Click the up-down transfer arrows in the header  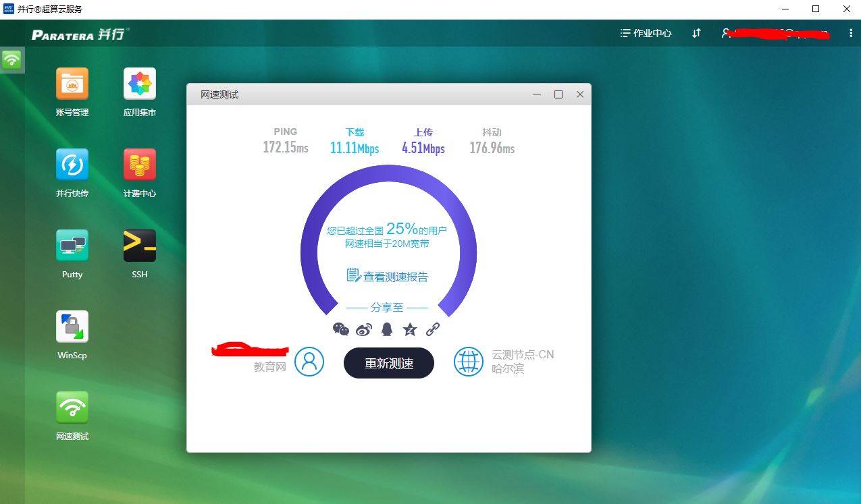[696, 32]
